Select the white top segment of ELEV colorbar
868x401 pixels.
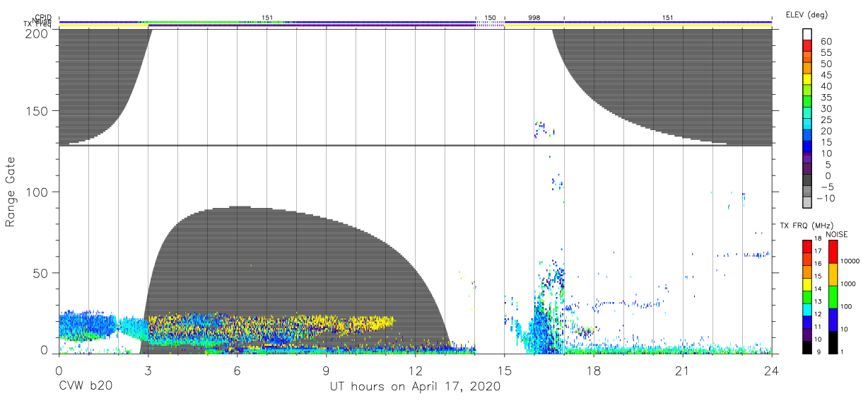[808, 35]
